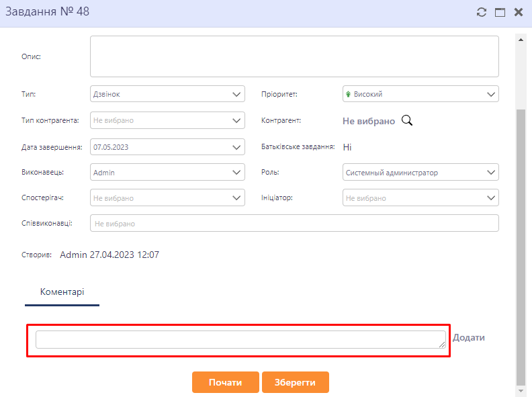Open the Тип контрагента dropdown
The image size is (532, 397).
point(167,120)
